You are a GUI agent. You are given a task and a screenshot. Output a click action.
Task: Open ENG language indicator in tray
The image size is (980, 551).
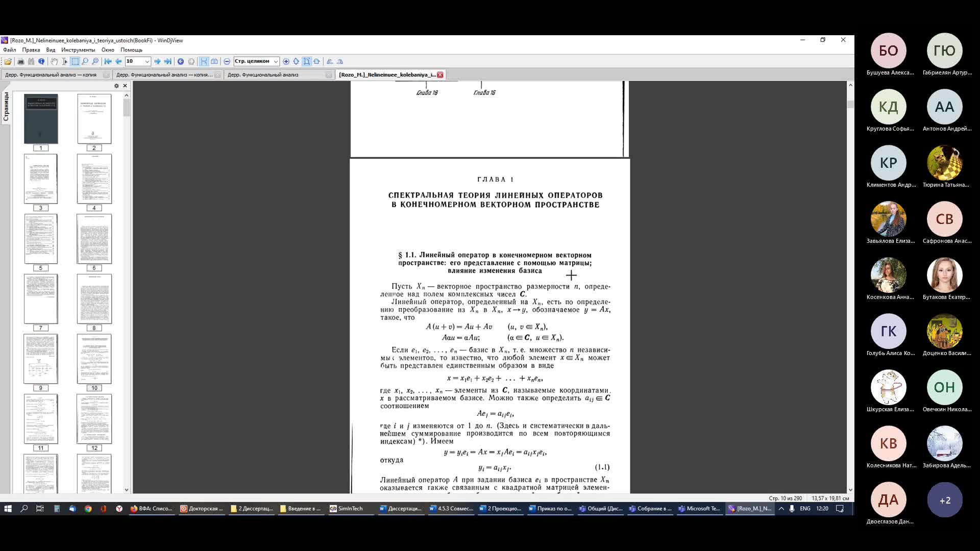point(805,509)
